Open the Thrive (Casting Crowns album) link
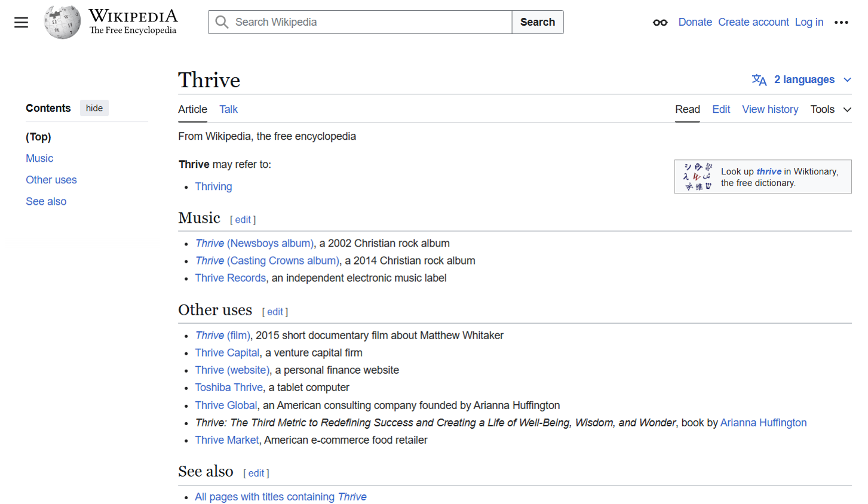This screenshot has height=504, width=868. click(267, 260)
